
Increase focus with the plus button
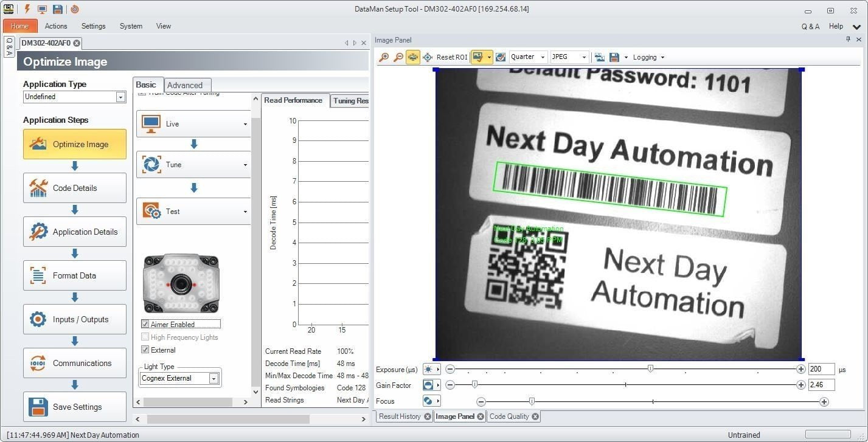click(x=824, y=401)
